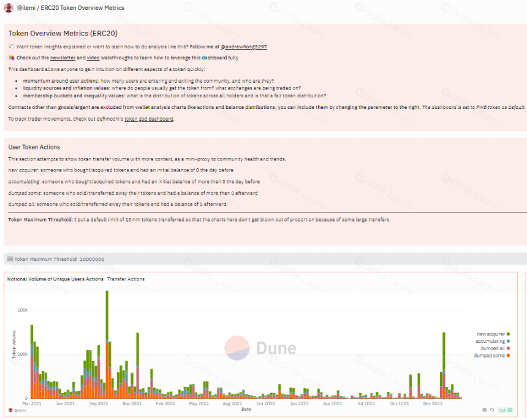
Task: Click the 'momentum around user actions' bullet
Action: click(x=148, y=81)
